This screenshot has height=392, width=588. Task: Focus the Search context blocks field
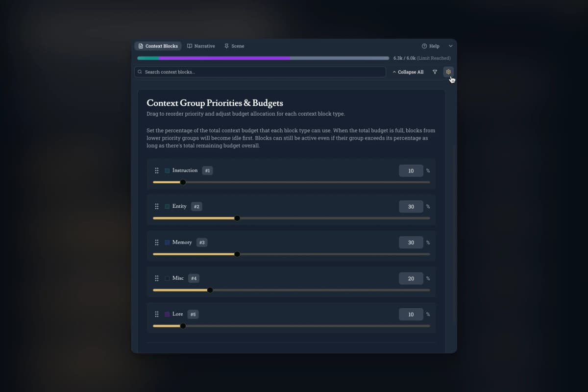(260, 72)
